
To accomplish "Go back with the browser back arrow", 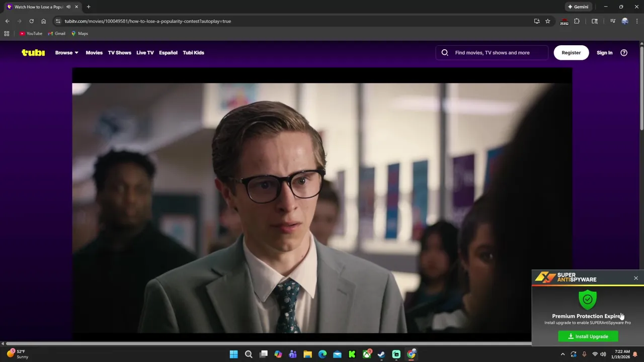I will (x=7, y=21).
